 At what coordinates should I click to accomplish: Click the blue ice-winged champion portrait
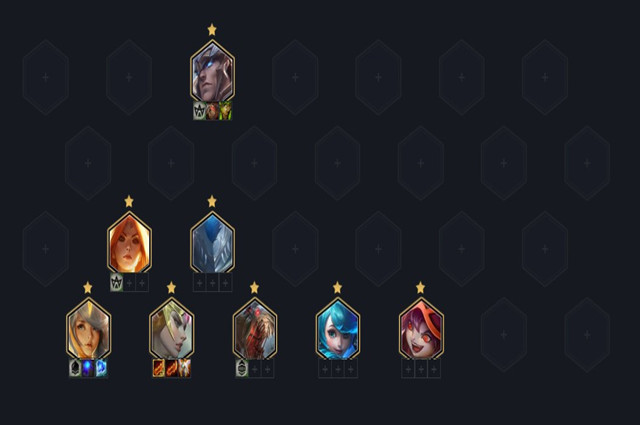[x=212, y=243]
